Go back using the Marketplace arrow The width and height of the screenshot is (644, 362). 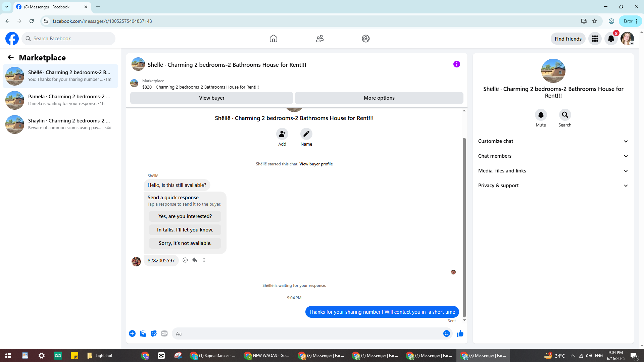[x=11, y=58]
